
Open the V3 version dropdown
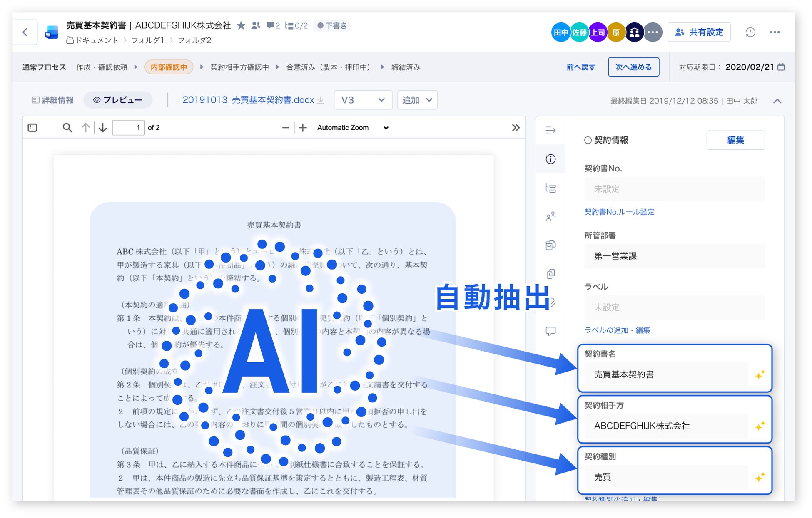coord(363,100)
